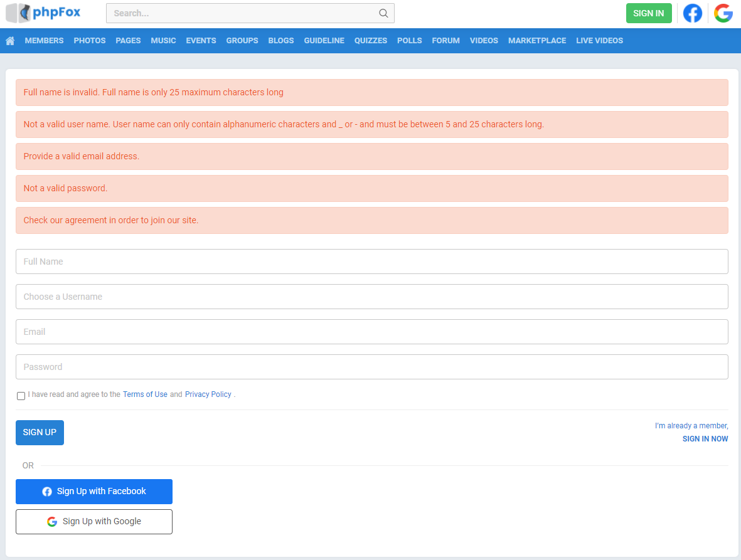The height and width of the screenshot is (560, 741).
Task: Select the MARKETPLACE menu item
Action: click(x=536, y=40)
